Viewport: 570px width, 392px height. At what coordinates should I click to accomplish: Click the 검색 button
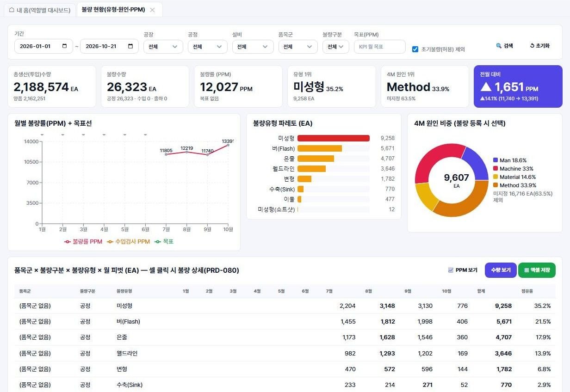[x=504, y=46]
